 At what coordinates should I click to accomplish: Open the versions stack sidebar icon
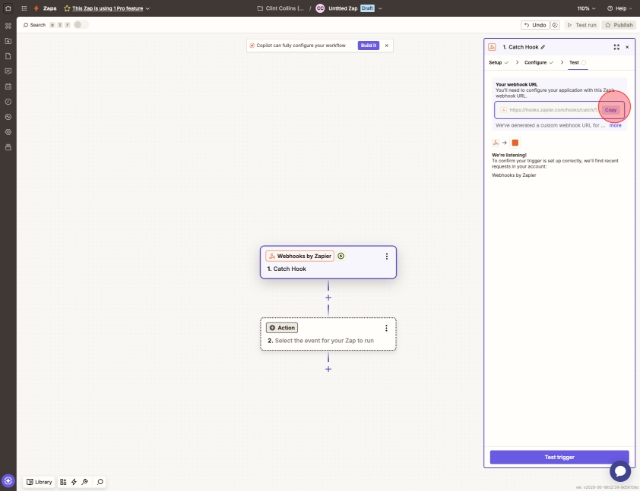pos(8,147)
